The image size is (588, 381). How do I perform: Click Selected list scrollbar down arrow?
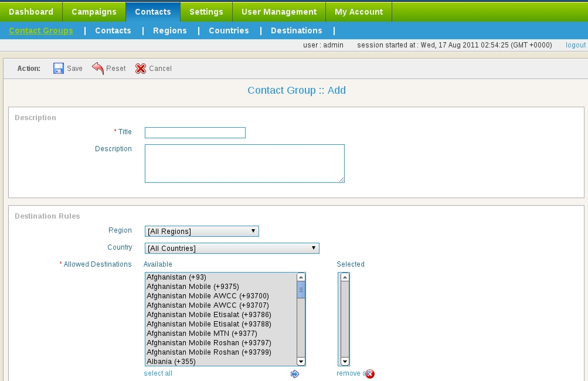click(x=345, y=362)
